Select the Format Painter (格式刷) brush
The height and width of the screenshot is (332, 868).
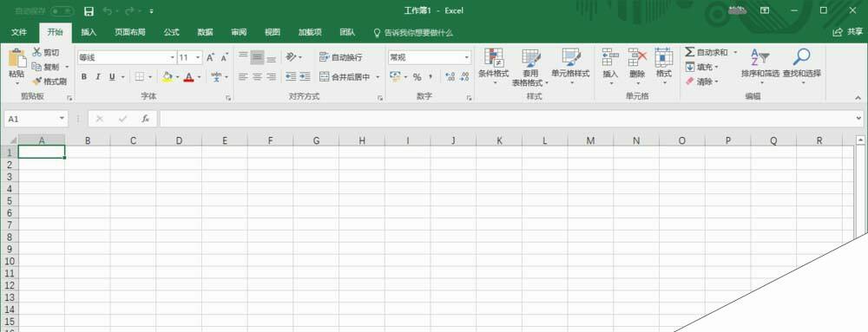(37, 81)
